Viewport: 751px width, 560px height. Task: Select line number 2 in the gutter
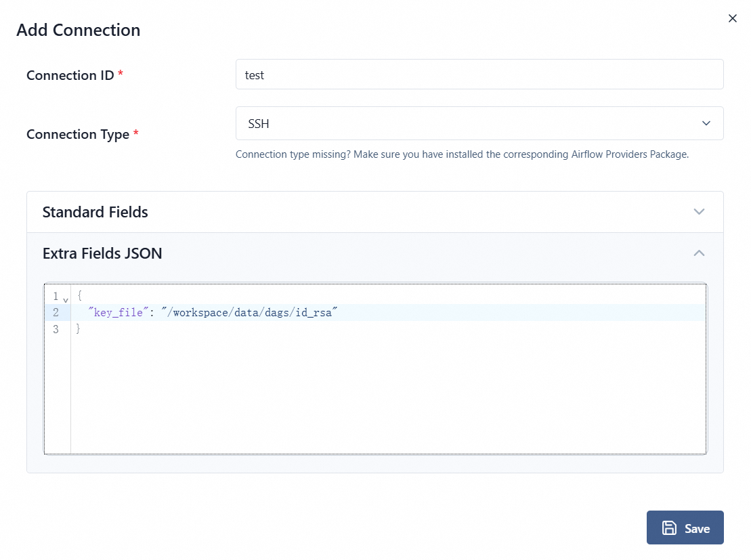pyautogui.click(x=56, y=312)
